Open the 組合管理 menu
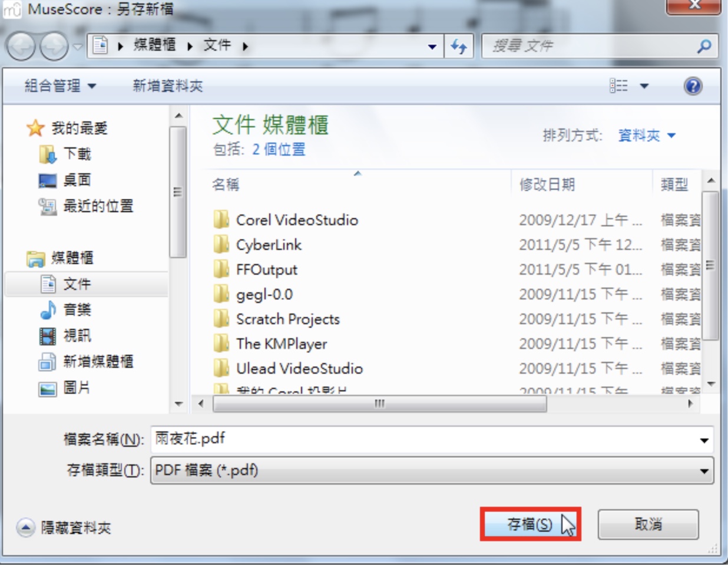This screenshot has height=567, width=728. [x=60, y=86]
